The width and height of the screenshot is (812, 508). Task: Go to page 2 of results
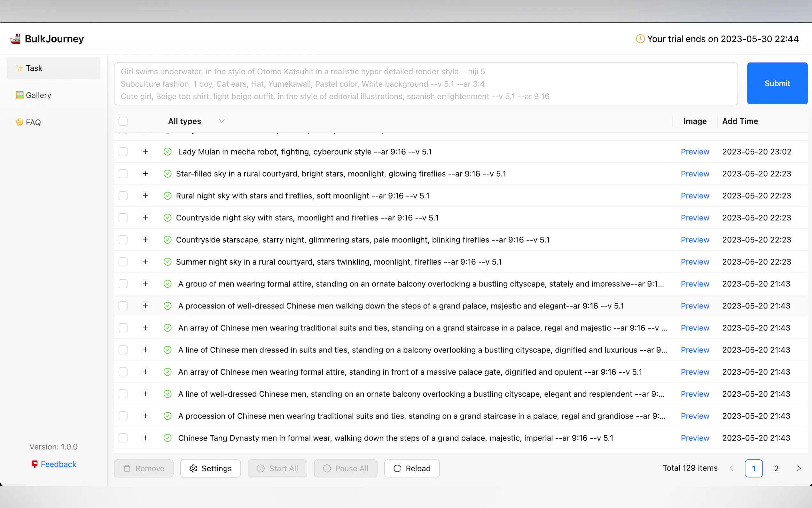pos(776,468)
